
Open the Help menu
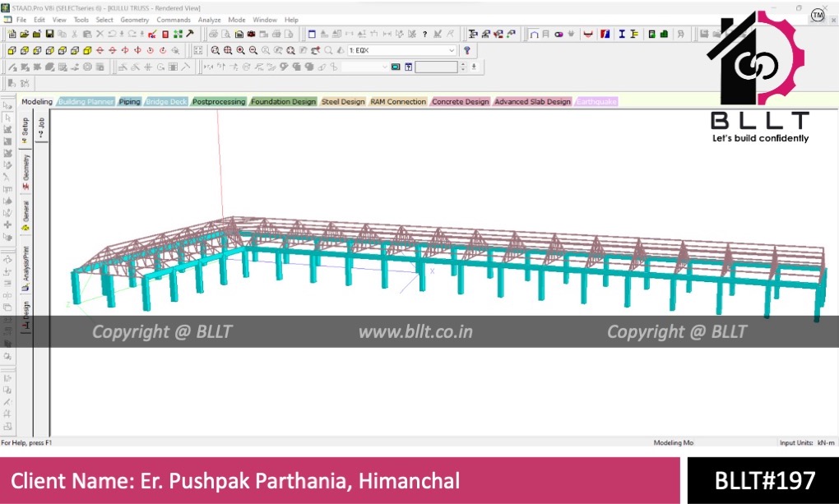(292, 20)
